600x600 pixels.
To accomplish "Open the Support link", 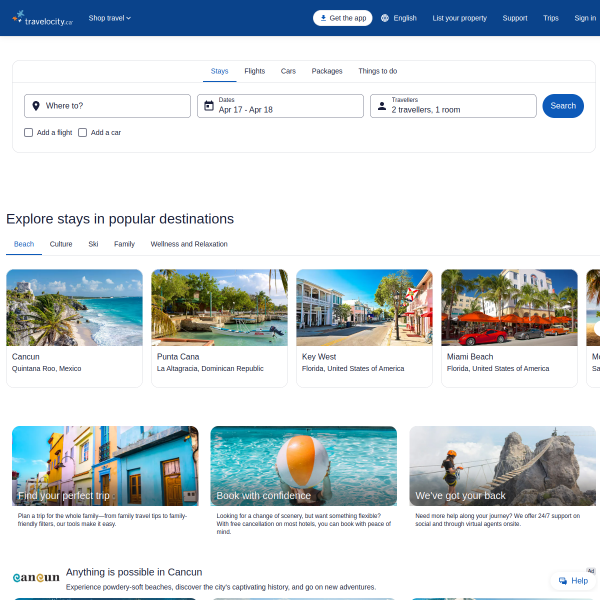I will click(515, 18).
